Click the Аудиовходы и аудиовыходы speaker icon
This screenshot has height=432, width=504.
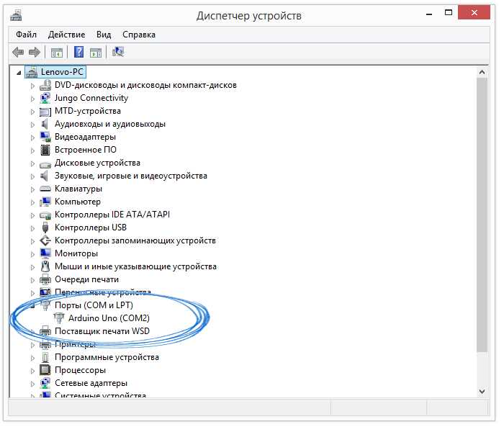tap(45, 124)
